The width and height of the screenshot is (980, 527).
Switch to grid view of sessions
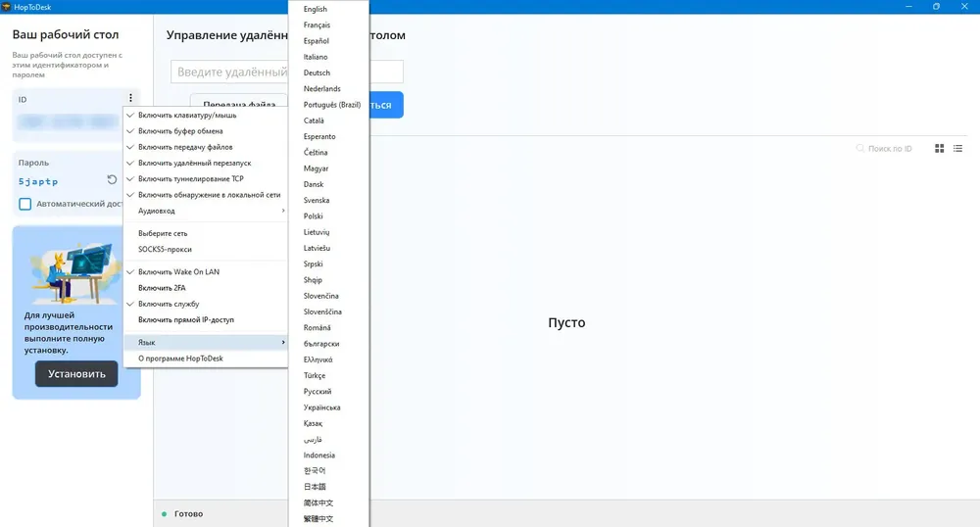point(939,148)
